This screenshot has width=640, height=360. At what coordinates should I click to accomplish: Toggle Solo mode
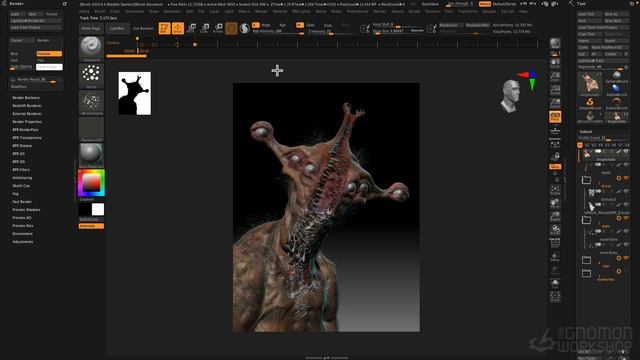point(555,284)
